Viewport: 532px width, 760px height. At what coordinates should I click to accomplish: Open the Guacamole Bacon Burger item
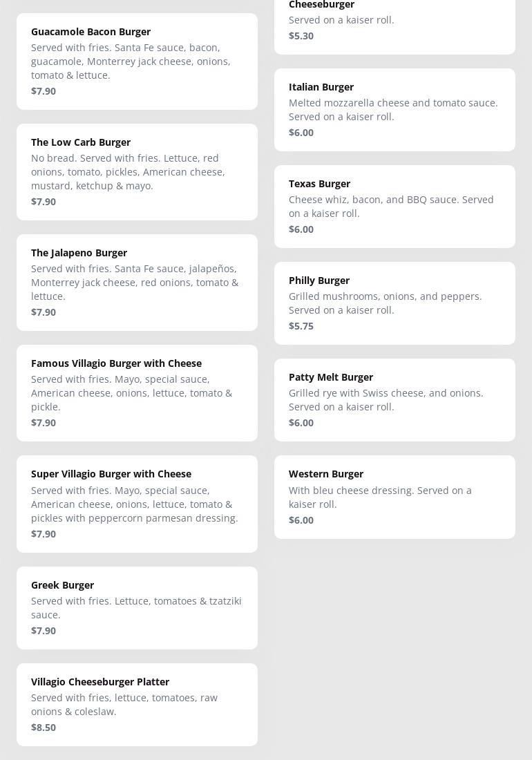137,61
